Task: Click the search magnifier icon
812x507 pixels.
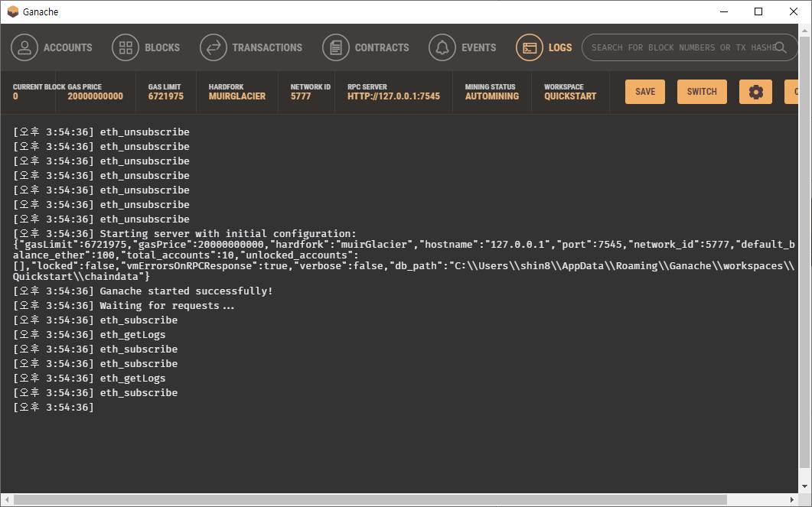Action: 781,47
